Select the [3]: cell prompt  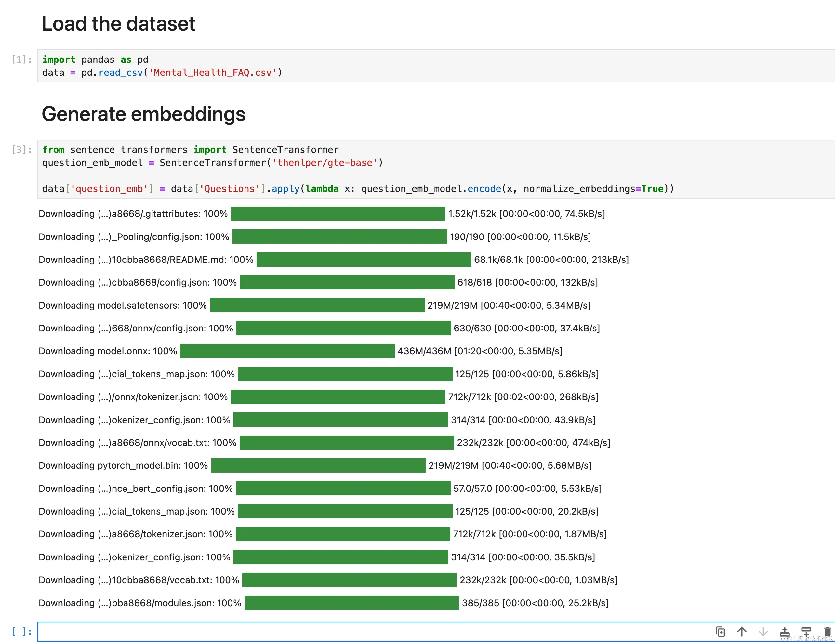click(x=22, y=150)
